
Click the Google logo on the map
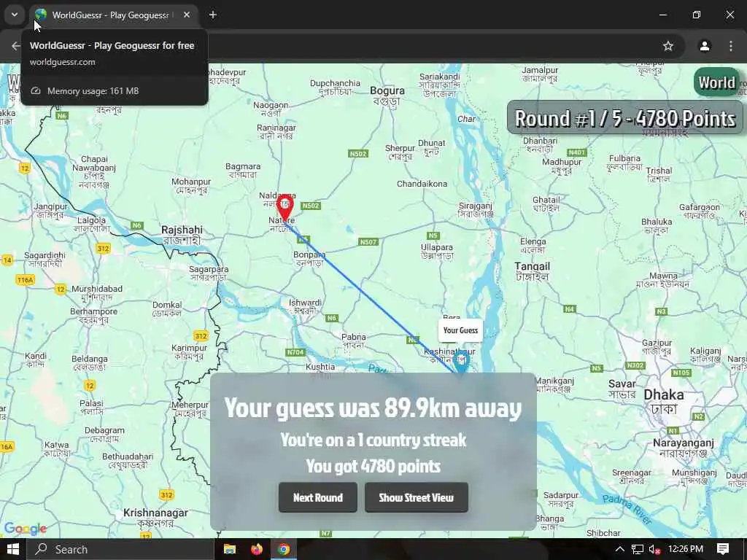pyautogui.click(x=26, y=529)
